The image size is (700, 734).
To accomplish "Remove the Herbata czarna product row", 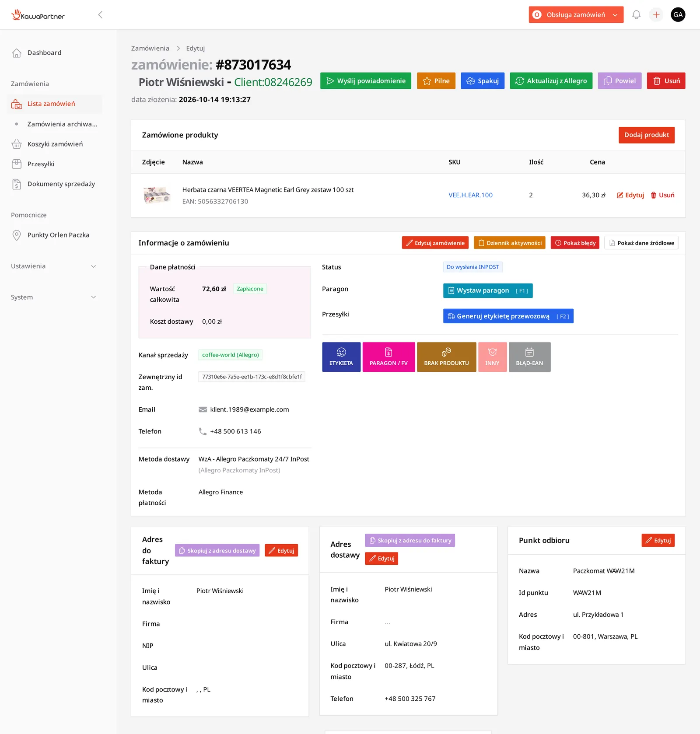I will click(x=662, y=195).
